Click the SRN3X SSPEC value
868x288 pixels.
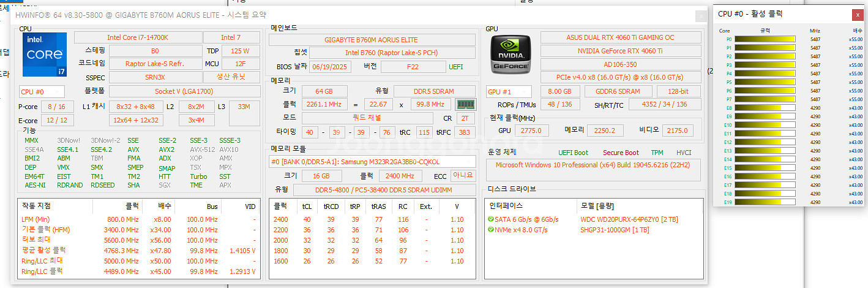click(x=155, y=77)
